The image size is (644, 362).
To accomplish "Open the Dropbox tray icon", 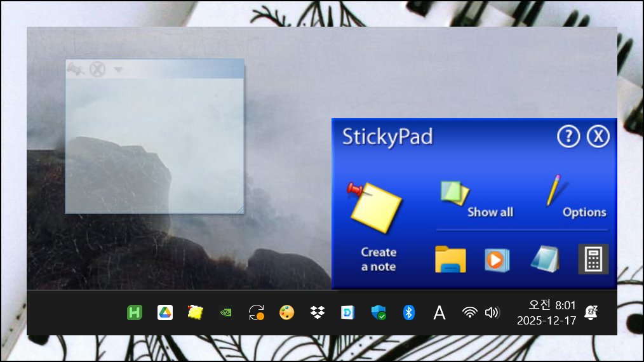I will [x=317, y=312].
